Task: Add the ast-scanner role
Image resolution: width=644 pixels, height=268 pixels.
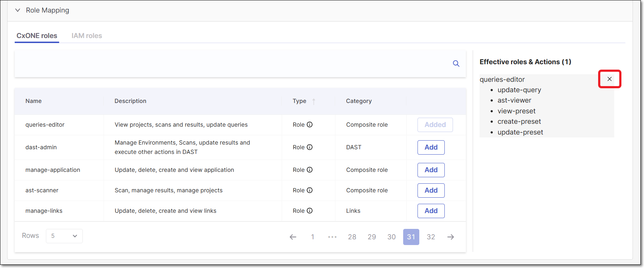Action: [x=431, y=191]
